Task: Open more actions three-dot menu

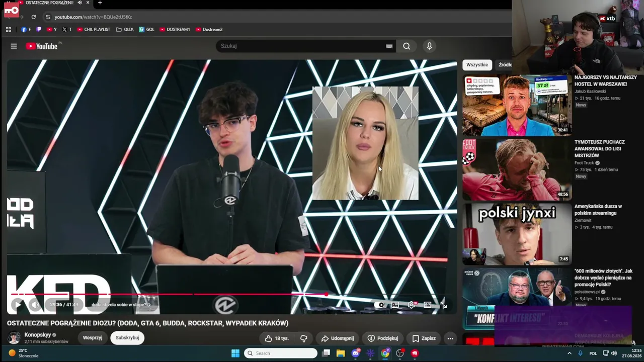Action: 450,338
